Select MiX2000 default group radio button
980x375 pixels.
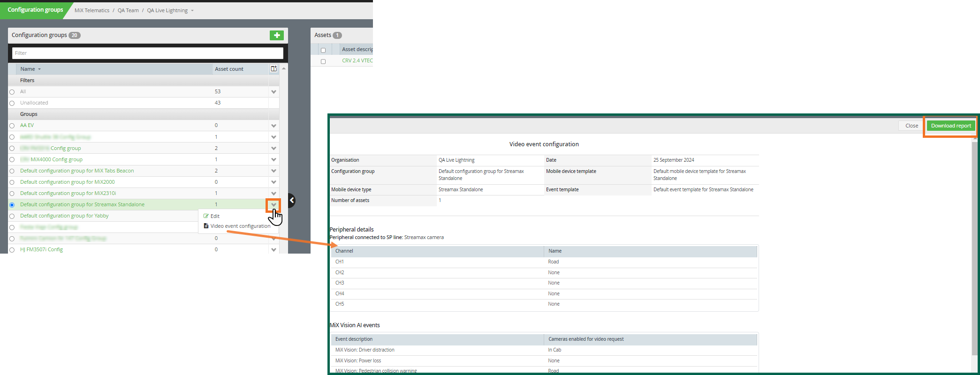(12, 182)
